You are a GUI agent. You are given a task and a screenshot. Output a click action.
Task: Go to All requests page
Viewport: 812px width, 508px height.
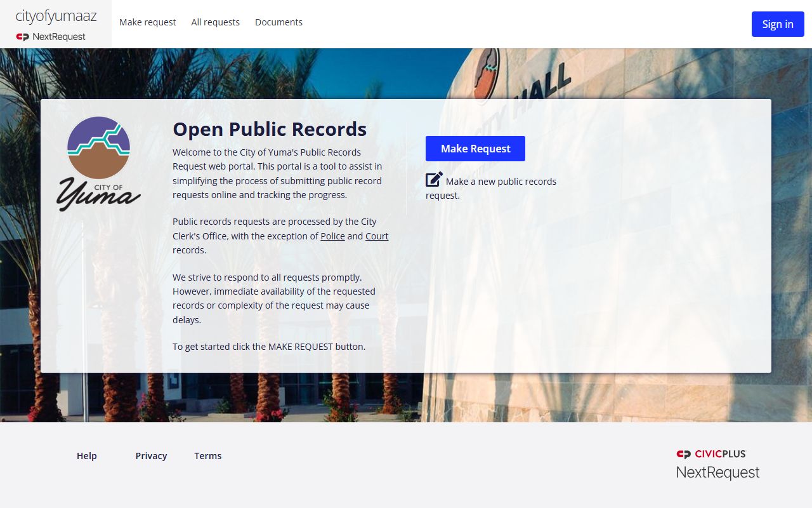[x=216, y=22]
